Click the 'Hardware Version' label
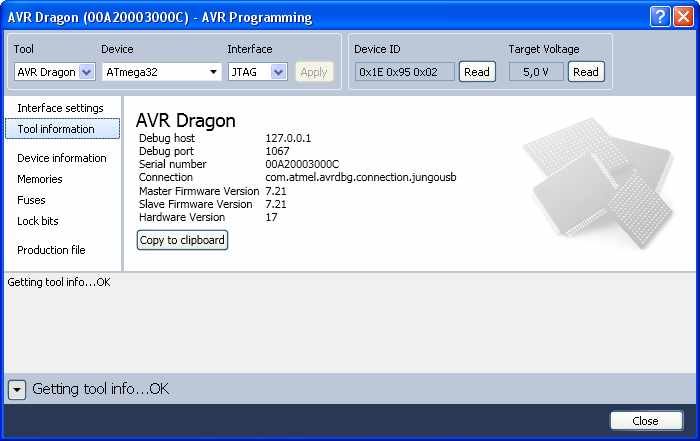The width and height of the screenshot is (700, 441). 182,217
